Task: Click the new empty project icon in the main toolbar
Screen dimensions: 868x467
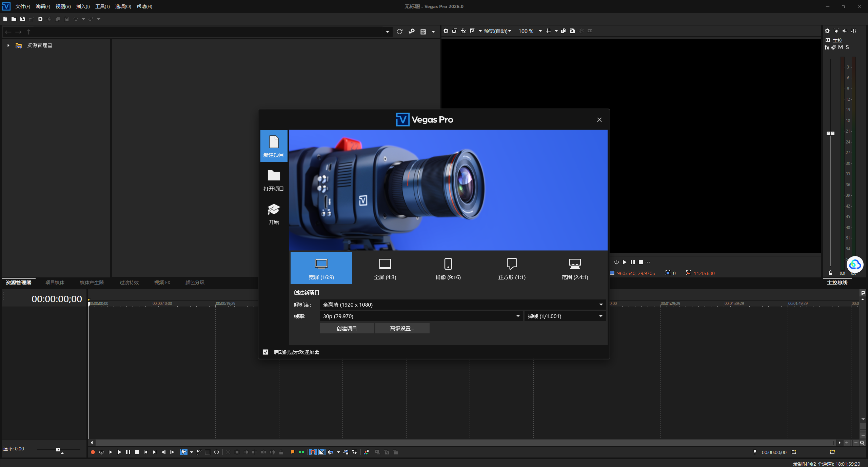Action: point(5,19)
